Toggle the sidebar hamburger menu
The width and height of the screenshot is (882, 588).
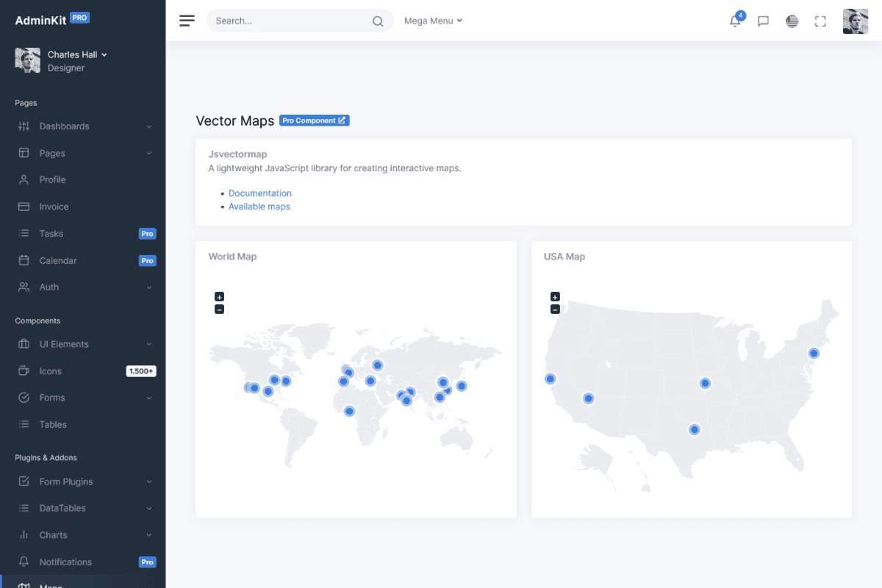187,21
